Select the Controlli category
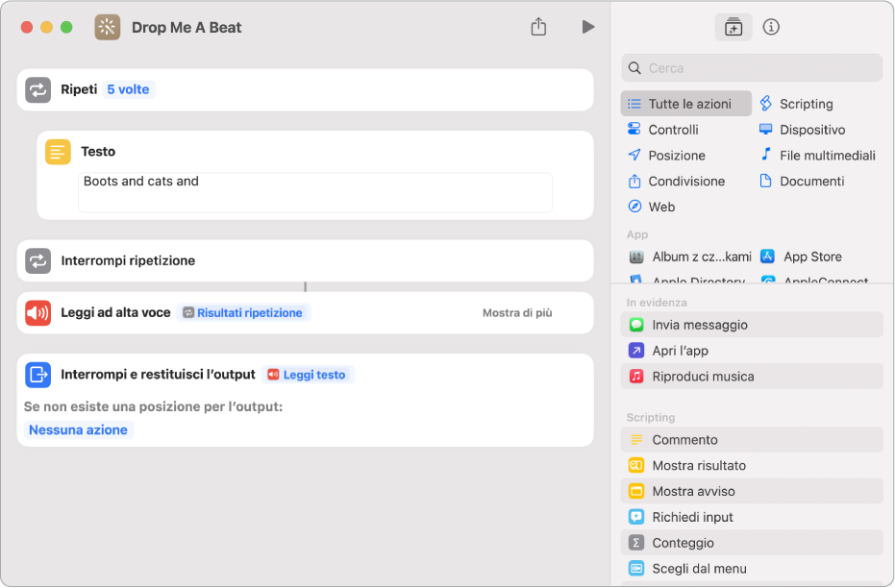 663,130
